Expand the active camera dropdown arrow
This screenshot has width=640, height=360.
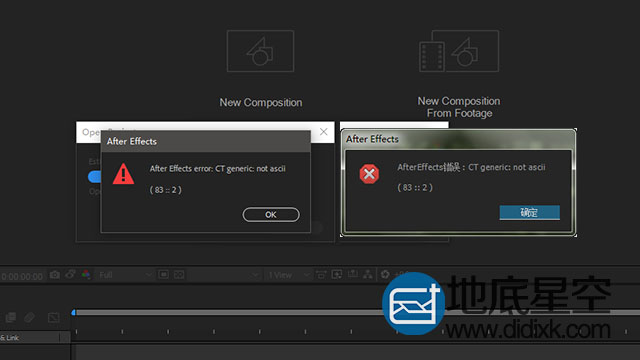point(256,275)
